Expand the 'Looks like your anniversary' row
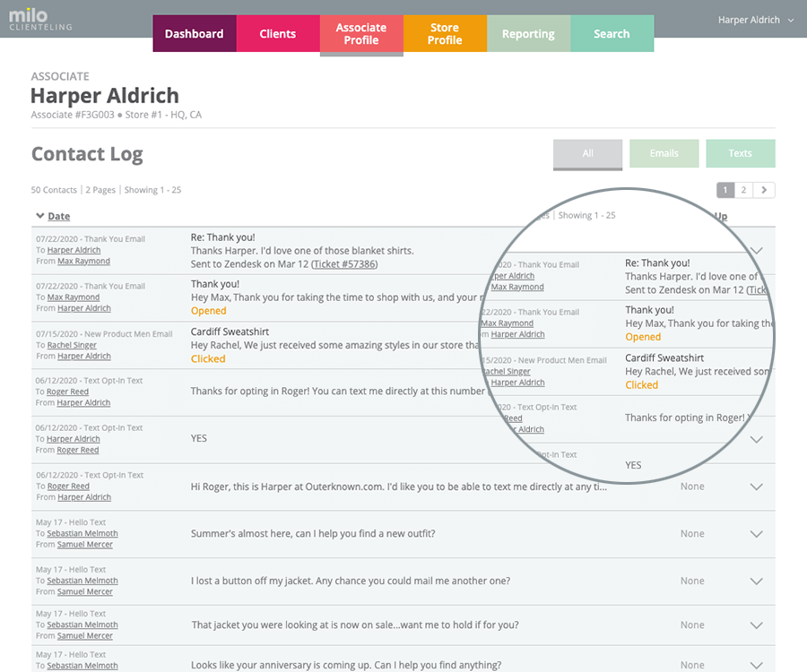The image size is (807, 672). pos(756,666)
